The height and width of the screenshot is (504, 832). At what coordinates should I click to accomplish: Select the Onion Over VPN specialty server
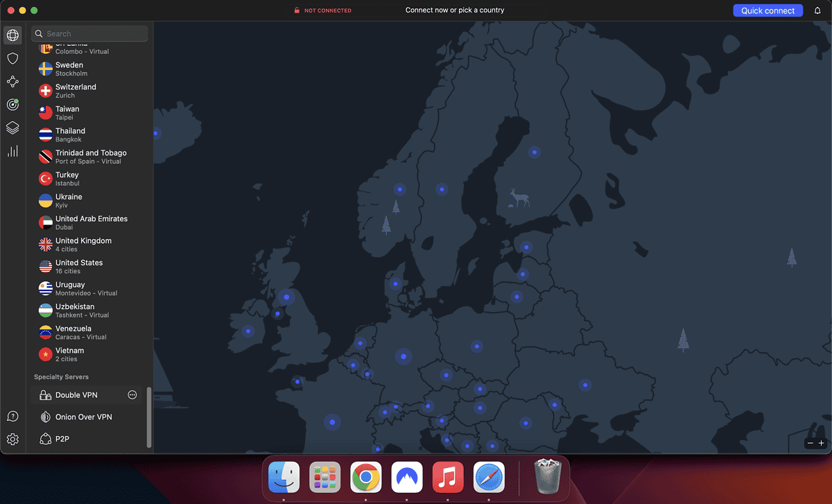(83, 417)
